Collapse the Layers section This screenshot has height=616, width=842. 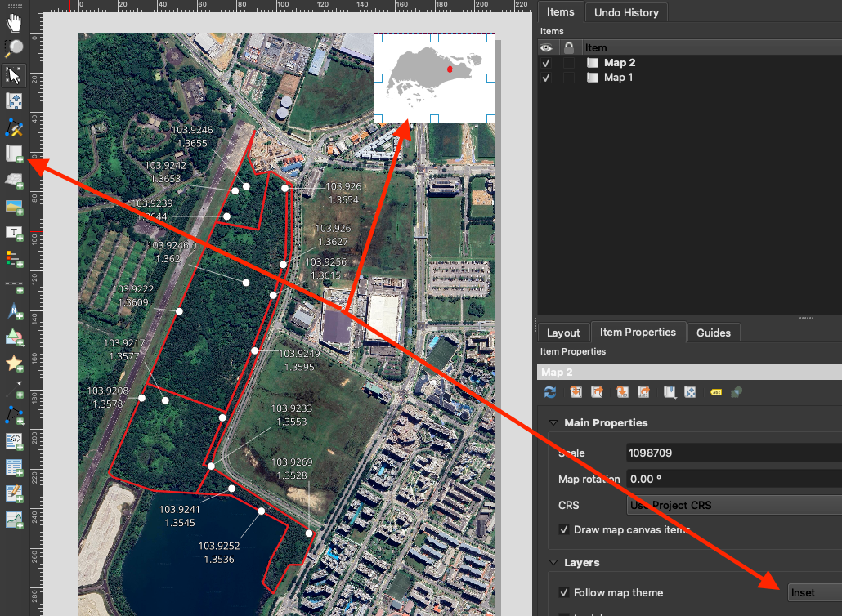pyautogui.click(x=554, y=562)
